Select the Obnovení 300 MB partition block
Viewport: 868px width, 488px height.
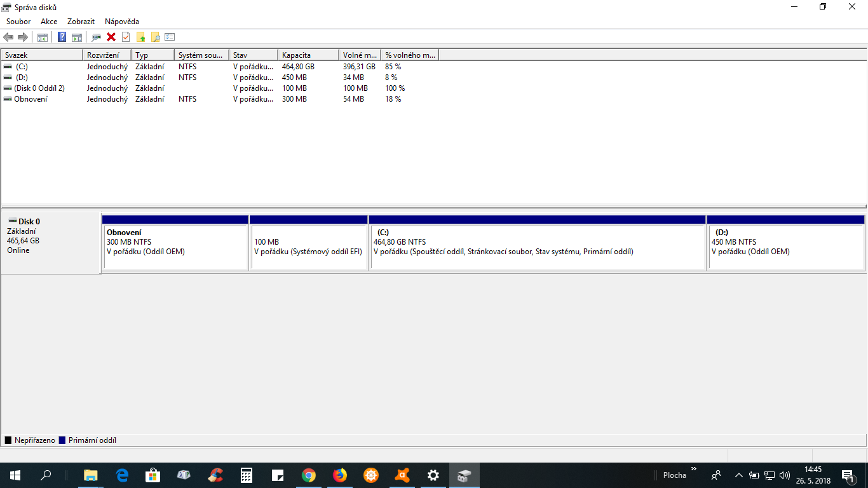pyautogui.click(x=175, y=243)
